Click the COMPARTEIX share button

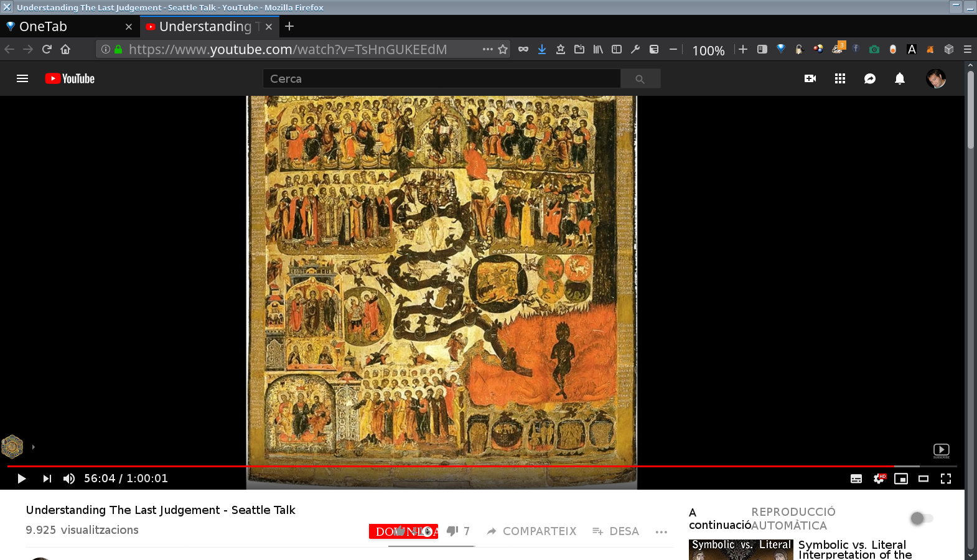(x=532, y=531)
